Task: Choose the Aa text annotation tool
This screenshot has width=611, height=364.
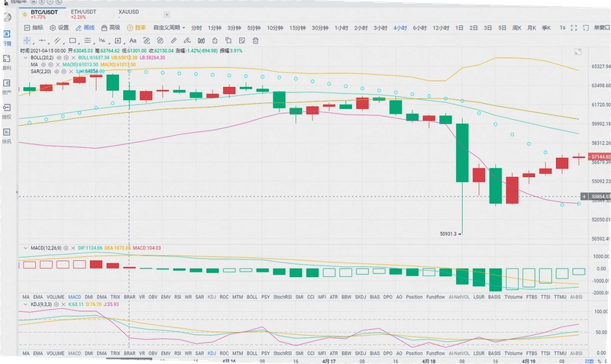Action: (x=133, y=40)
